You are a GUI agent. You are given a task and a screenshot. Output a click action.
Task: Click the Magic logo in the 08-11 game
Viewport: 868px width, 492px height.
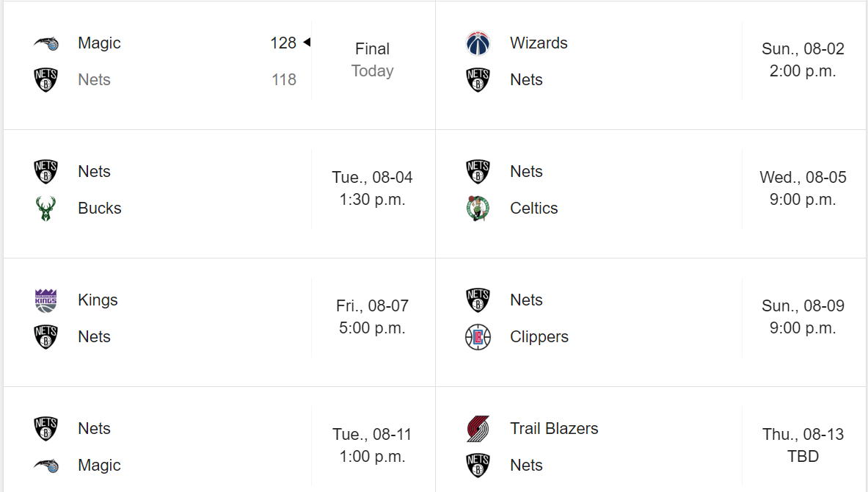tap(46, 466)
